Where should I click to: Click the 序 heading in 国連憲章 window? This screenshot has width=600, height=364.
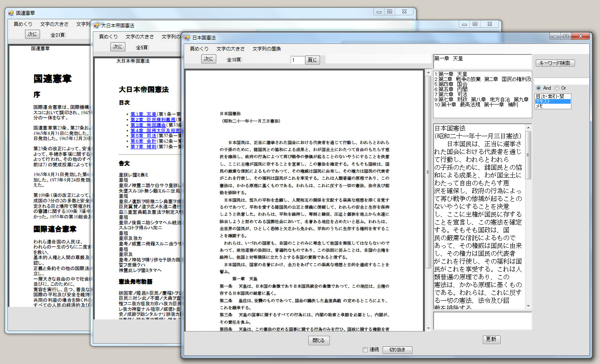click(x=37, y=95)
